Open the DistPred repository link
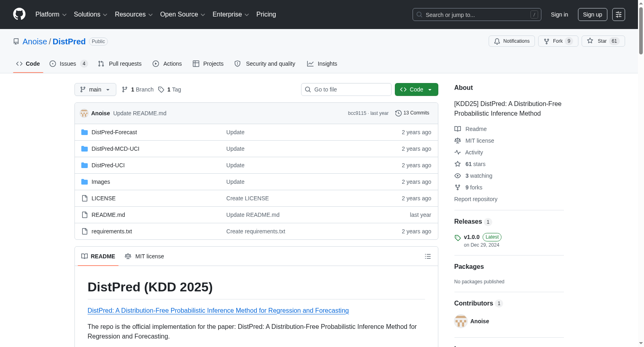644x347 pixels. tap(69, 42)
